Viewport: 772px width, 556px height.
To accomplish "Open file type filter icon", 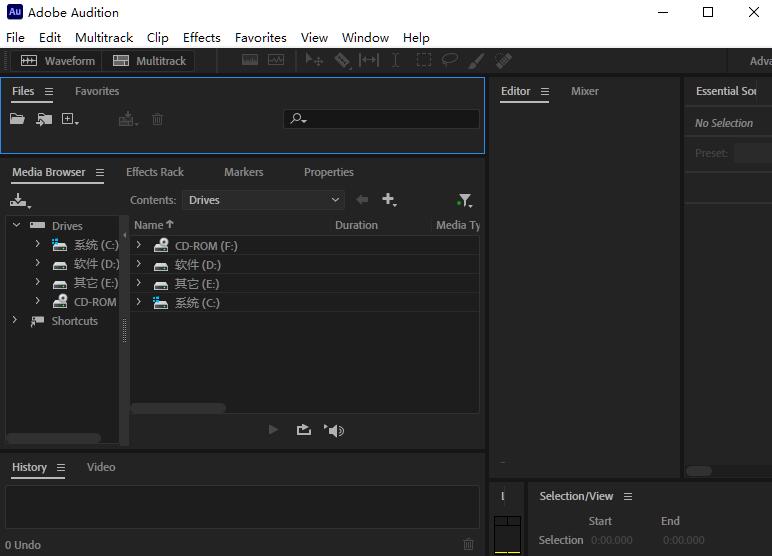I will [464, 200].
